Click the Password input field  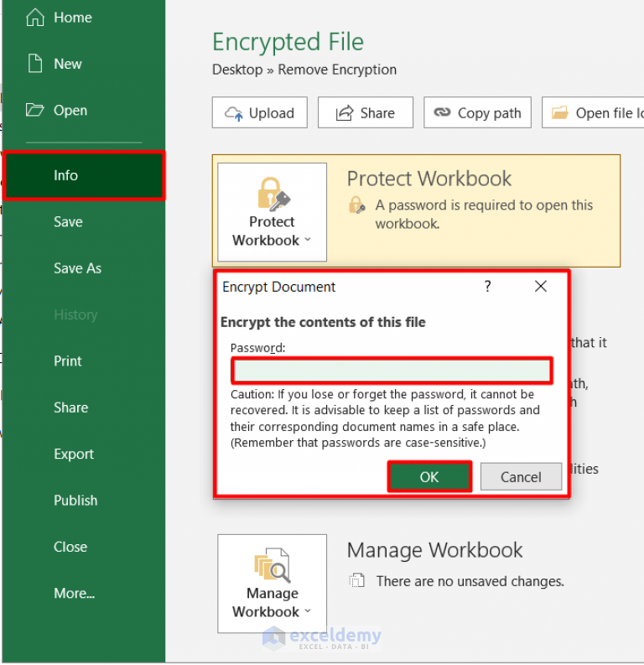point(392,371)
